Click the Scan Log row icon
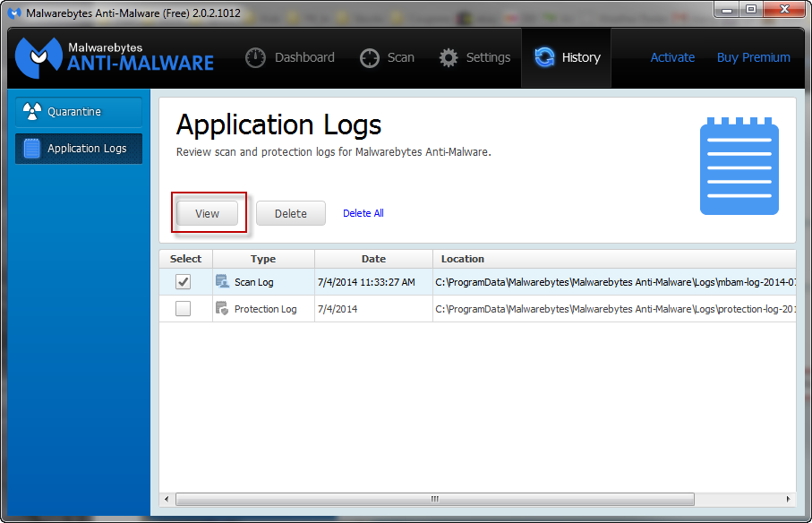The width and height of the screenshot is (812, 523). 222,281
